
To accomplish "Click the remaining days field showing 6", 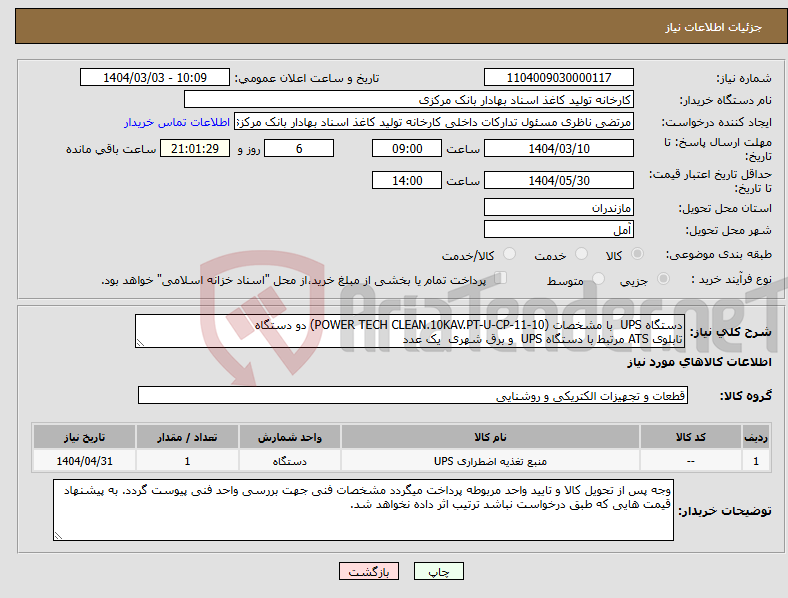I will (299, 148).
